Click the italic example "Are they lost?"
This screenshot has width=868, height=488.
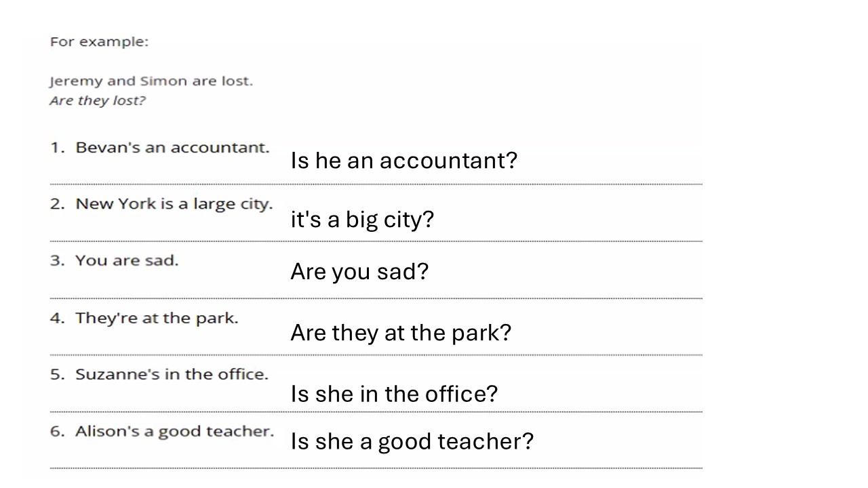point(98,101)
